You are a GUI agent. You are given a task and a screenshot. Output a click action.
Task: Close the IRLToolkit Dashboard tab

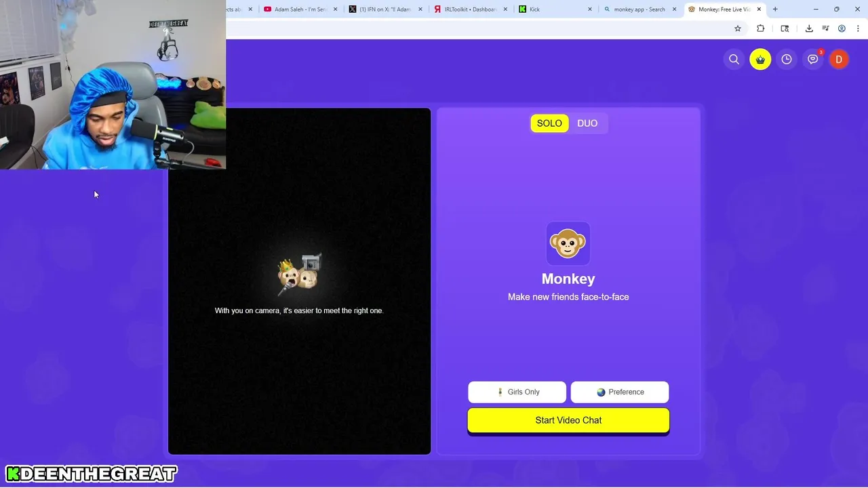click(x=505, y=9)
